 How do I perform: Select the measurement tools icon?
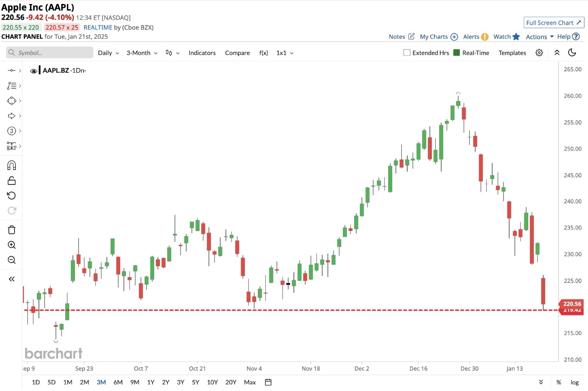pos(11,146)
